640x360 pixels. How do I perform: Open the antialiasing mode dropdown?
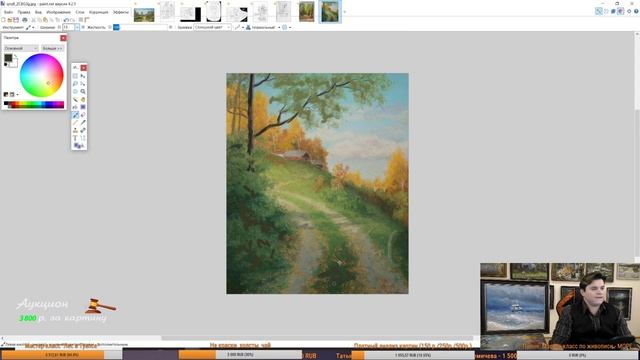tap(240, 27)
